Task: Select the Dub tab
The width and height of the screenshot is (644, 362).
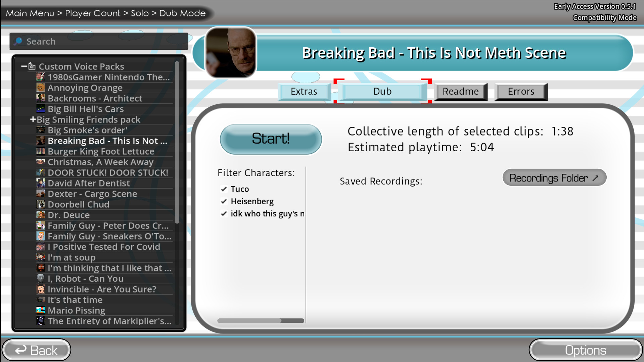Action: [382, 91]
